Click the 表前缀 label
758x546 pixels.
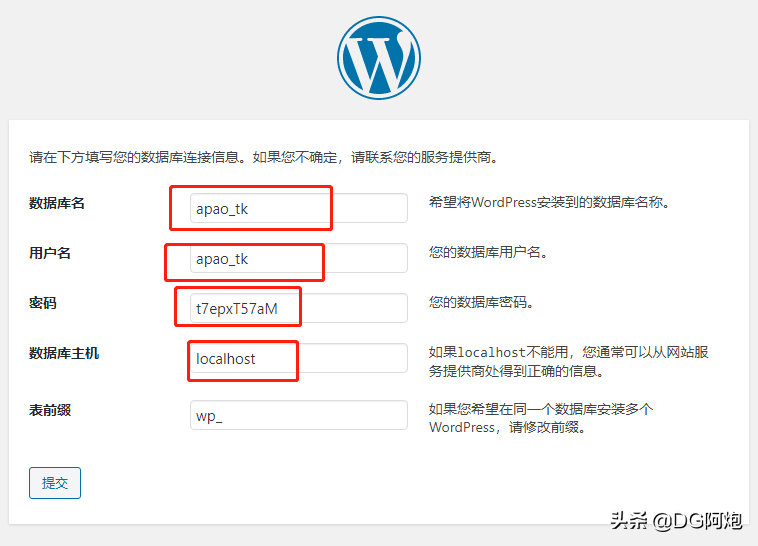50,410
